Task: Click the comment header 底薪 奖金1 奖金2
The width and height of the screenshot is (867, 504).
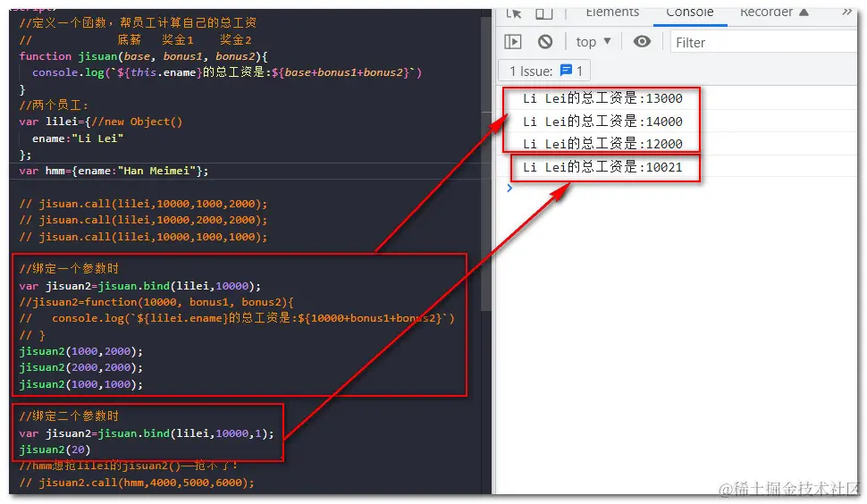Action: coord(135,40)
